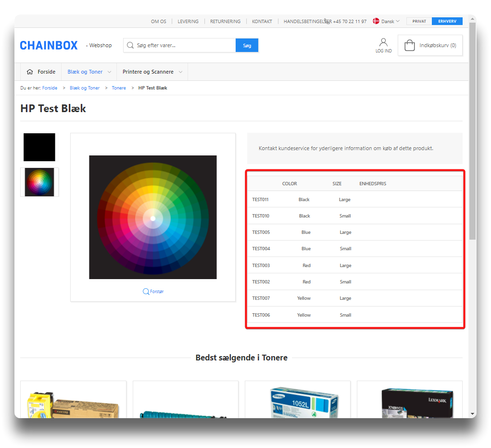Select the color wheel thumbnail
The width and height of the screenshot is (491, 448).
click(x=39, y=182)
